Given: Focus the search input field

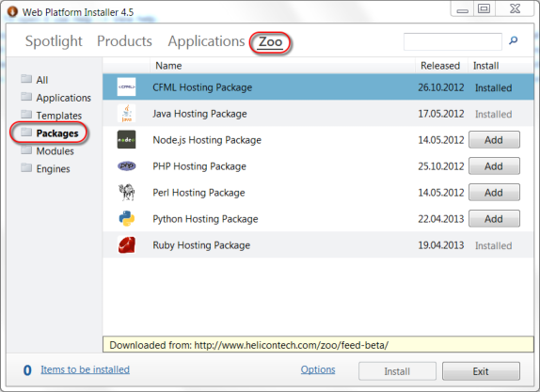Looking at the screenshot, I should [453, 41].
